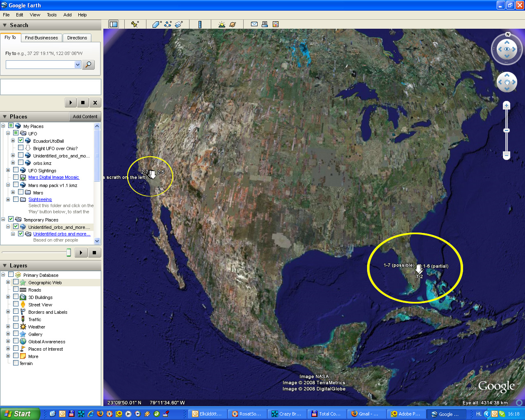
Task: Expand the Gallery layer node
Action: coord(8,334)
